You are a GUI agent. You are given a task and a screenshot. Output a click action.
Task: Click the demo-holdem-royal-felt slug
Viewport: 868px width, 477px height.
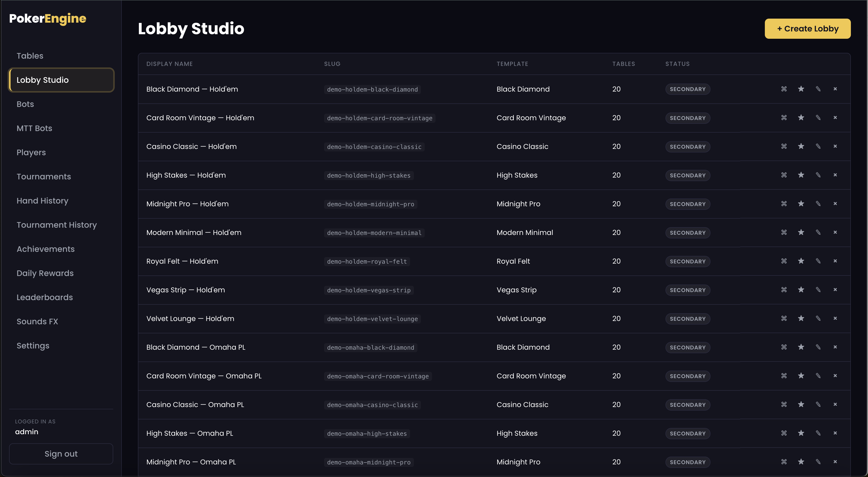[x=367, y=261]
